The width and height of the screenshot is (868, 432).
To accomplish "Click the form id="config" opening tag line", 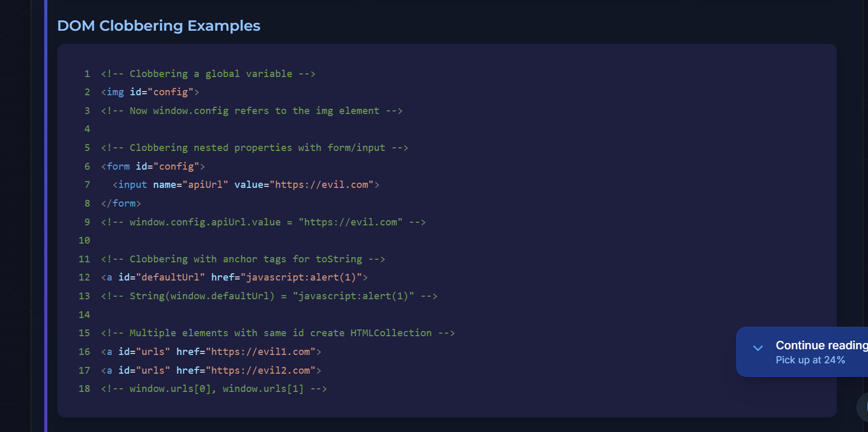I will pos(153,167).
